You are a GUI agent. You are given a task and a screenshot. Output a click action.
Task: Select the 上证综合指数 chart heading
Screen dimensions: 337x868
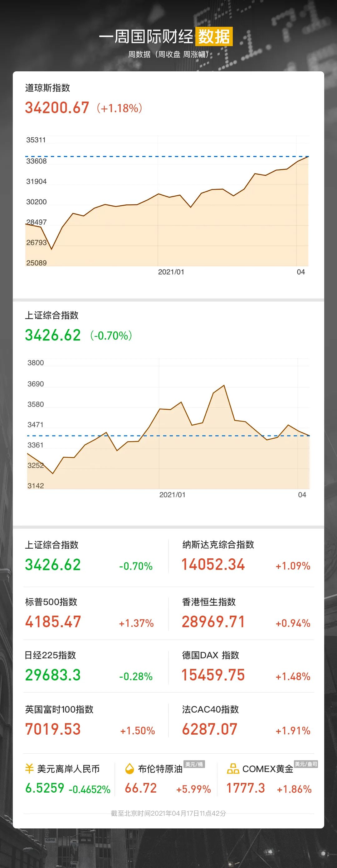tap(51, 315)
